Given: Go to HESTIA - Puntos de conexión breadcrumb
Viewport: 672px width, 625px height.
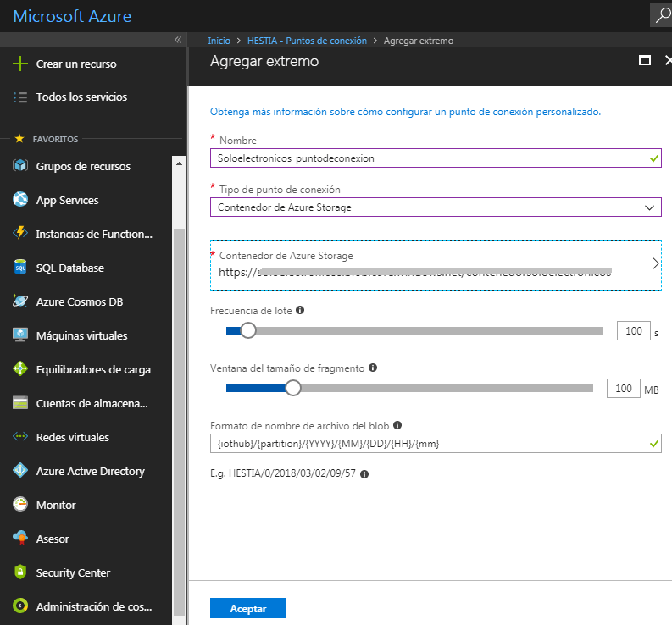Looking at the screenshot, I should click(x=307, y=41).
